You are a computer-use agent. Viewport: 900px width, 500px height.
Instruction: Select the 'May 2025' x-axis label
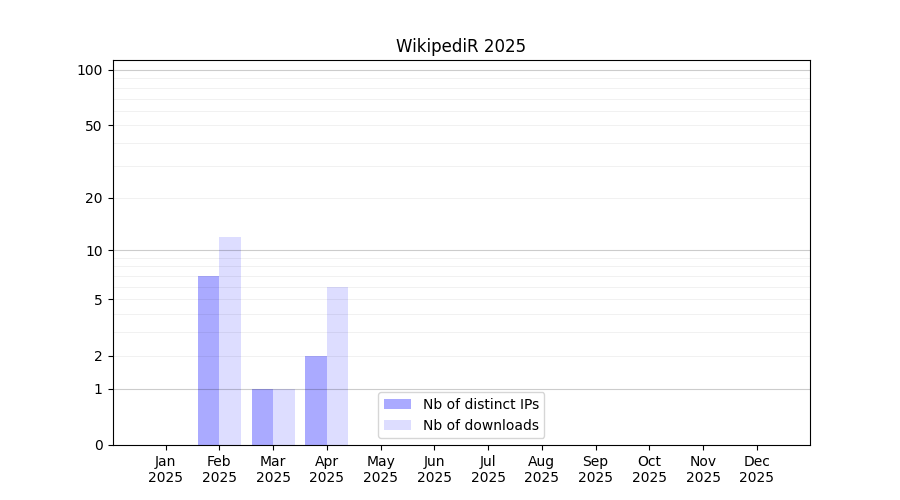tap(381, 469)
